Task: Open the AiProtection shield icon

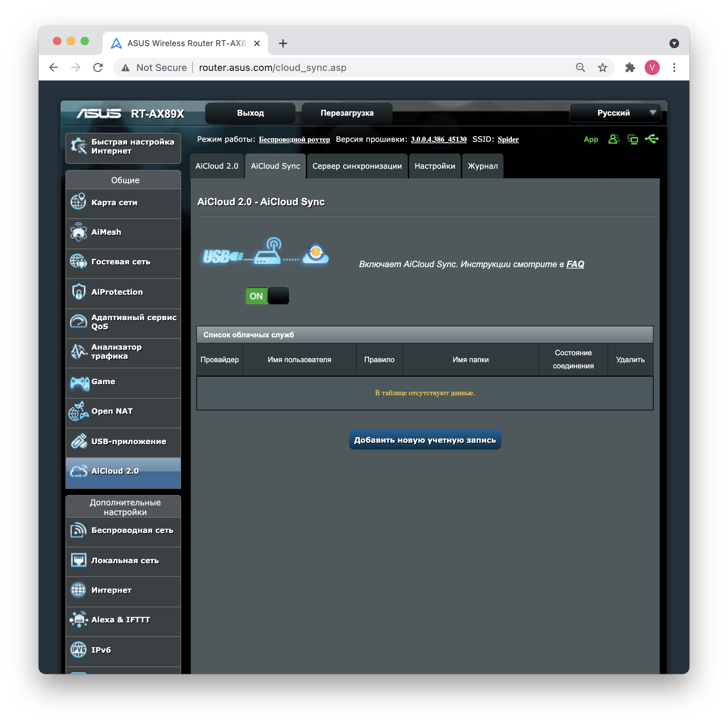Action: pyautogui.click(x=79, y=292)
